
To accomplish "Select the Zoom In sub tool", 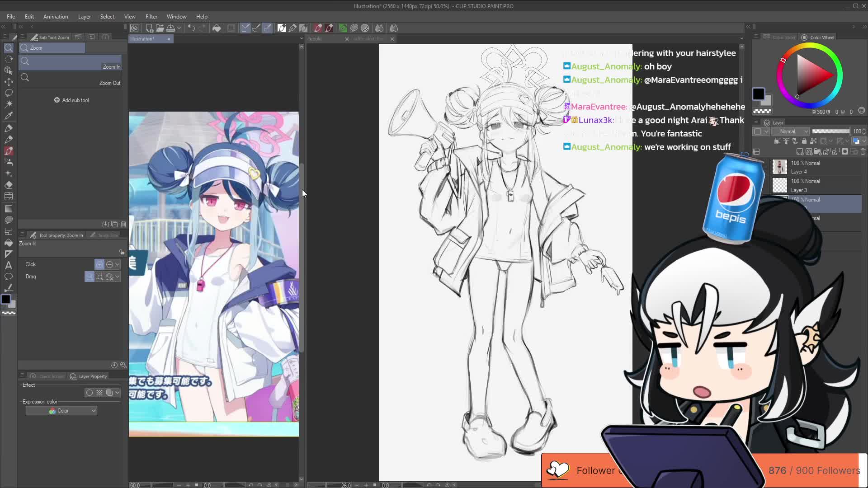I will [x=70, y=63].
